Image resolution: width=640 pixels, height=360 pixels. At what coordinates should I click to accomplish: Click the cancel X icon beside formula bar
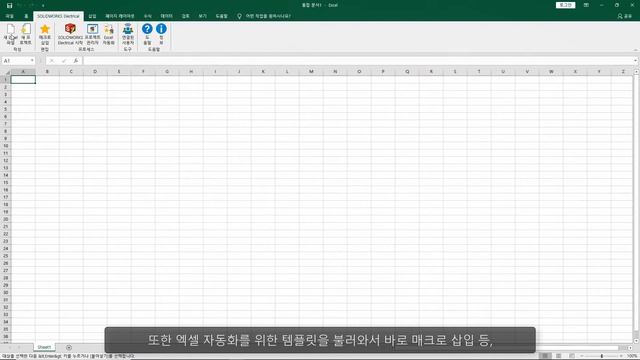pos(51,60)
